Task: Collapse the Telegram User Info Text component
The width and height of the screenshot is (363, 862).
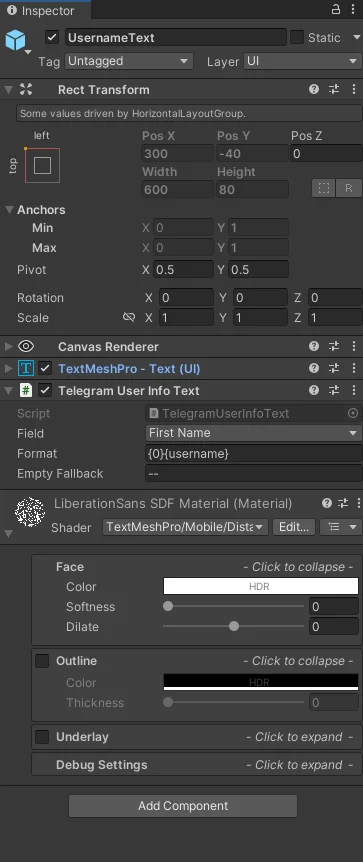Action: pyautogui.click(x=8, y=390)
